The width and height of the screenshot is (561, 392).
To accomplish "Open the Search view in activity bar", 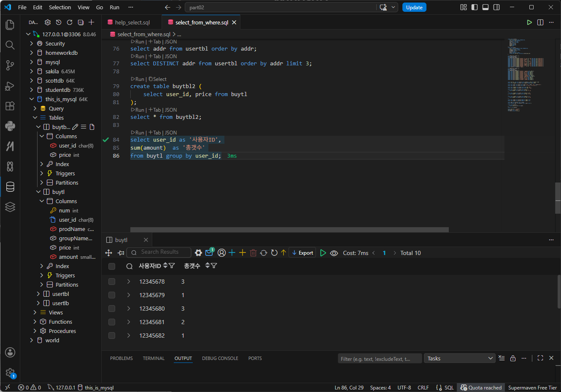I will click(x=10, y=45).
